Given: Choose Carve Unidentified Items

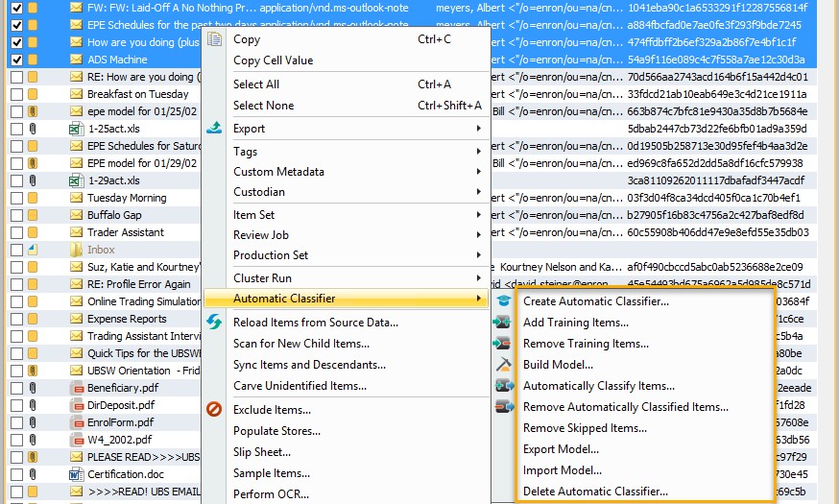Looking at the screenshot, I should (300, 386).
